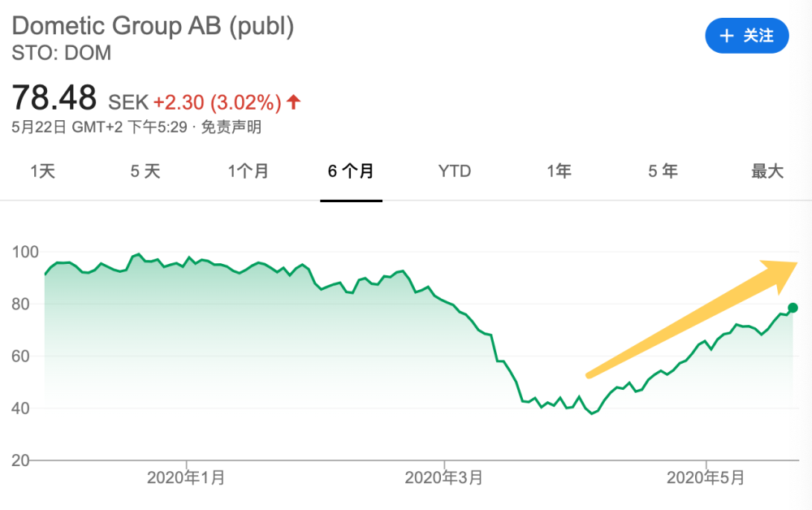Click the yellow trend arrow head
Image resolution: width=812 pixels, height=510 pixels.
(781, 273)
